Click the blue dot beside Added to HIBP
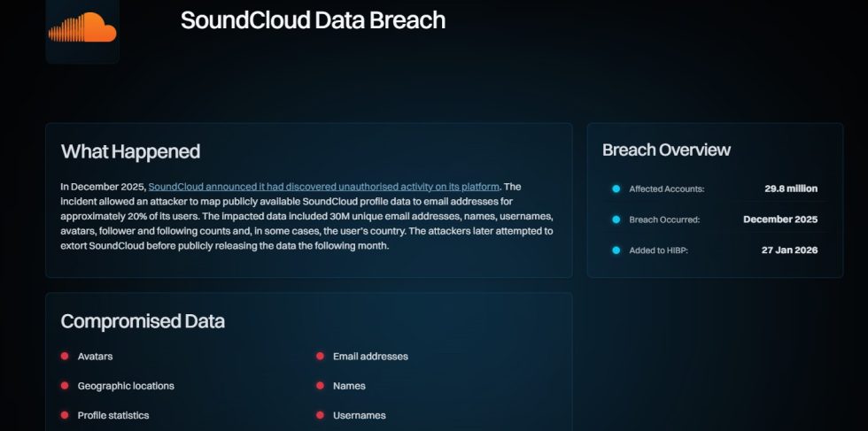Viewport: 868px width, 431px height. point(616,250)
